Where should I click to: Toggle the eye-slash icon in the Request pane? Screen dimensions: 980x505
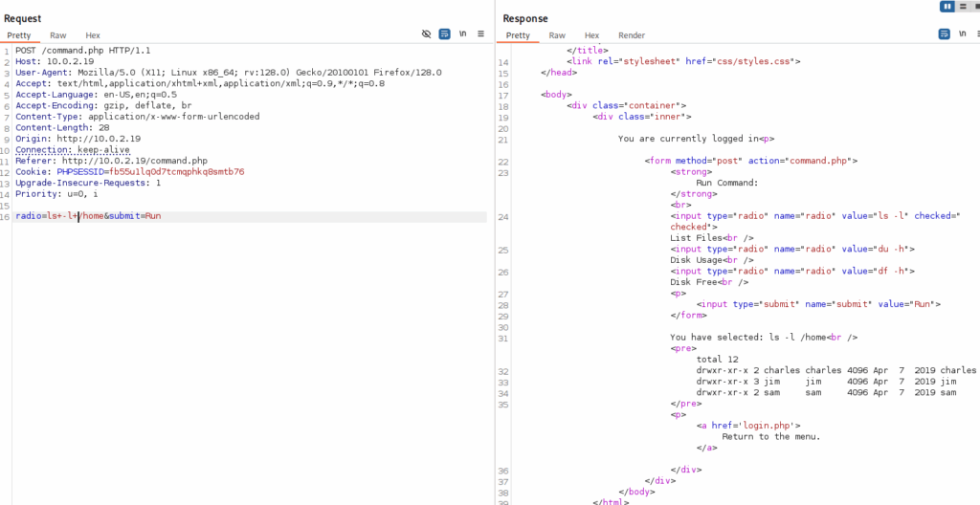(426, 33)
